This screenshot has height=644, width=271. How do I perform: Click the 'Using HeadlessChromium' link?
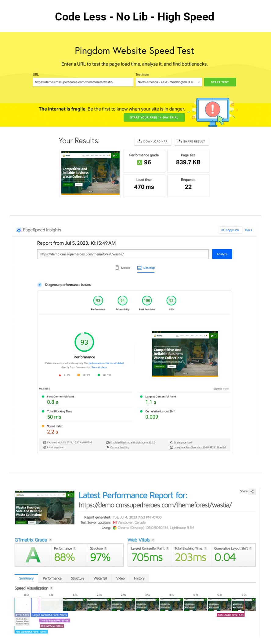point(200,447)
